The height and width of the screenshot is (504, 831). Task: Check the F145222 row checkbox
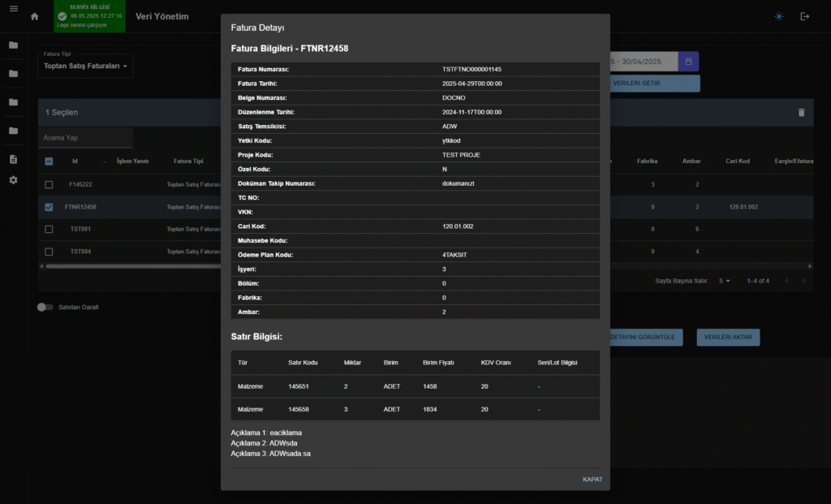49,185
